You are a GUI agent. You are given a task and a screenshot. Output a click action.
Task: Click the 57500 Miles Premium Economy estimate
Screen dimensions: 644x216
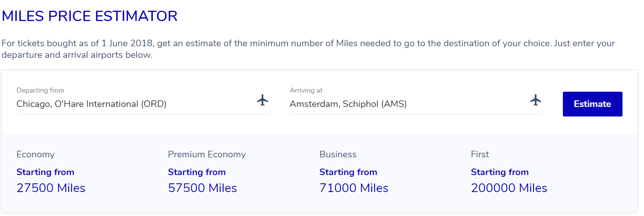point(202,188)
